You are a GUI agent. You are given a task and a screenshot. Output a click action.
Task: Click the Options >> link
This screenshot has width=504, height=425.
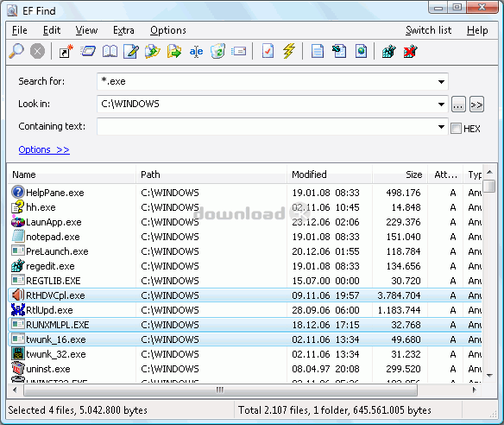tap(44, 149)
